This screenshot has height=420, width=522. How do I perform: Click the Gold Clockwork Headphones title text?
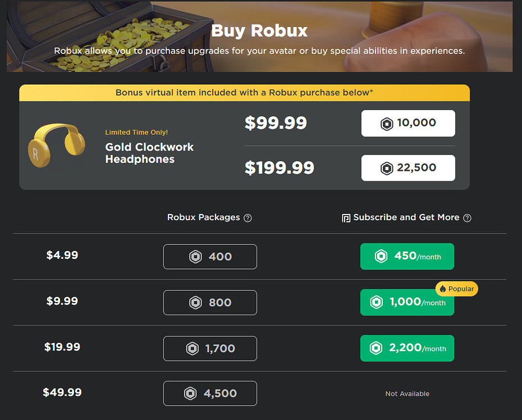point(149,153)
